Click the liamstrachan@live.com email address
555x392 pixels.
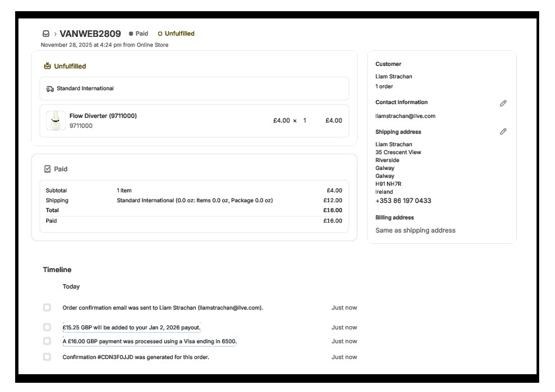(x=405, y=116)
